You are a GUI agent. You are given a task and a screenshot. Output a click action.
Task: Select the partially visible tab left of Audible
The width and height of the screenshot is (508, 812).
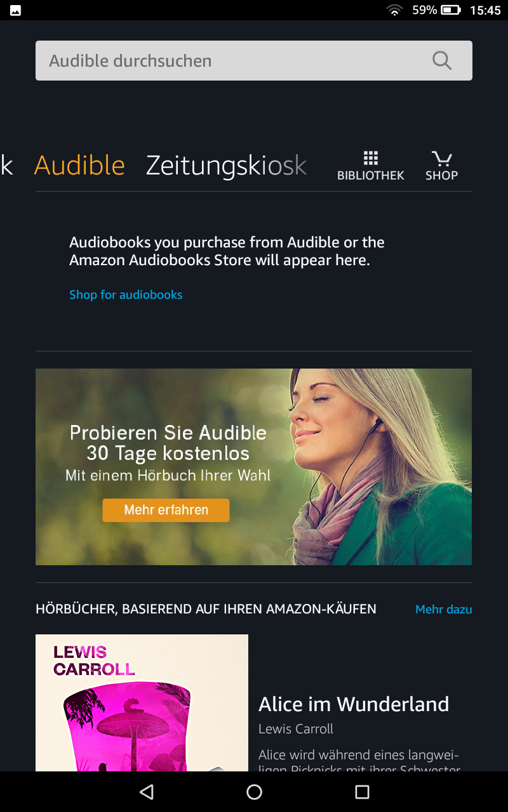pyautogui.click(x=6, y=165)
